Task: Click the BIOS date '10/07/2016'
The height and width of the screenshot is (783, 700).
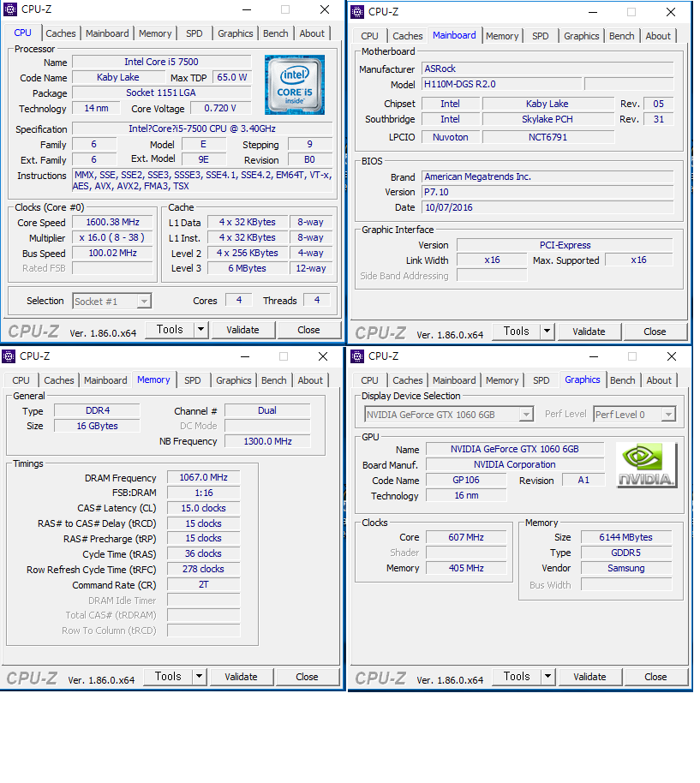Action: [x=547, y=207]
